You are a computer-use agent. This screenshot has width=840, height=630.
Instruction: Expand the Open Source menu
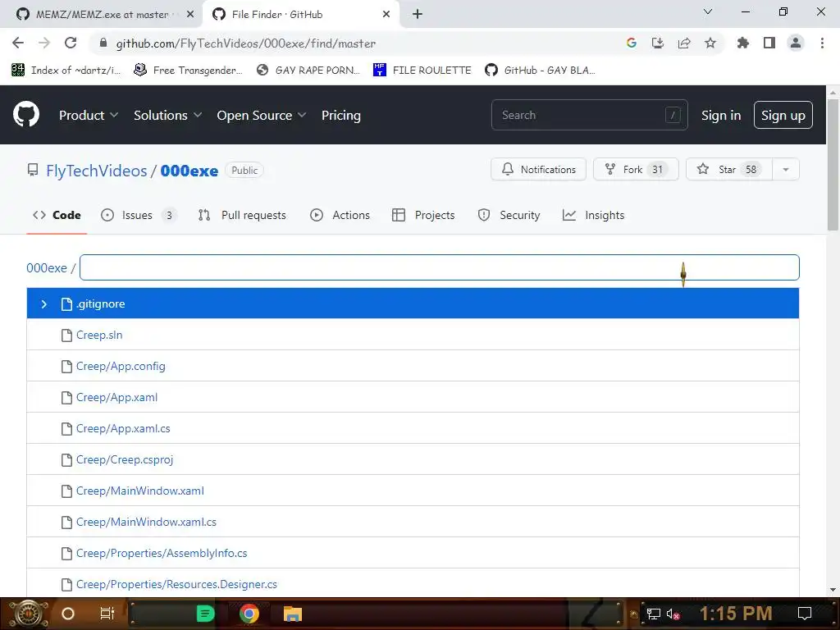point(262,115)
